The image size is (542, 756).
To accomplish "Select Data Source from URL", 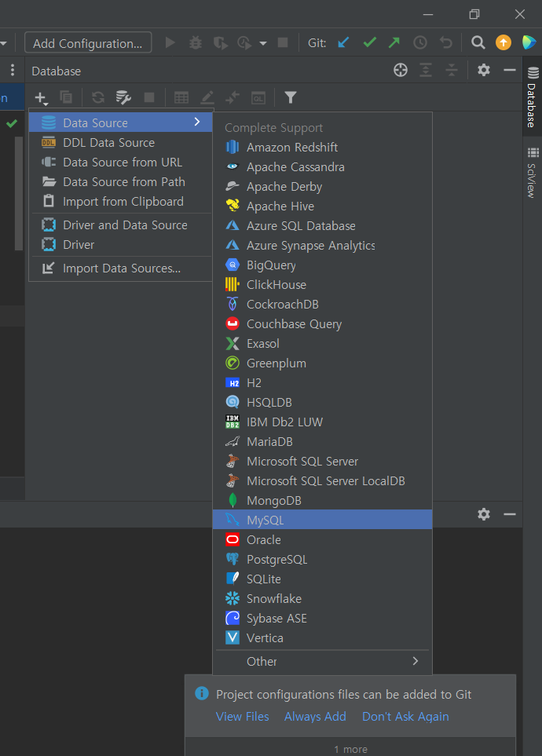I will point(121,163).
